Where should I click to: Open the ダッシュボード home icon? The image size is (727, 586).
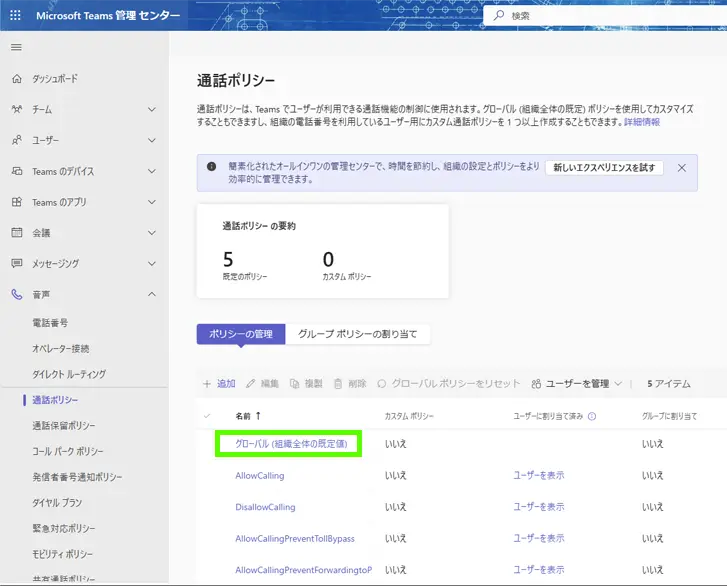tap(17, 78)
